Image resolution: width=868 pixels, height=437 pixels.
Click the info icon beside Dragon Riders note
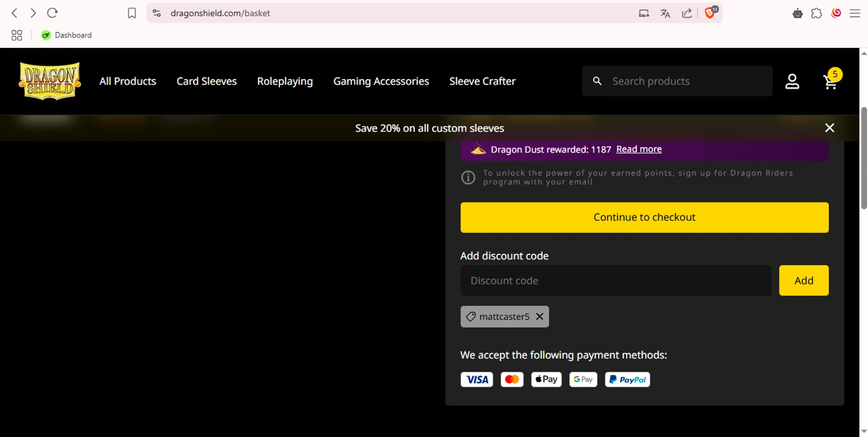[x=468, y=177]
